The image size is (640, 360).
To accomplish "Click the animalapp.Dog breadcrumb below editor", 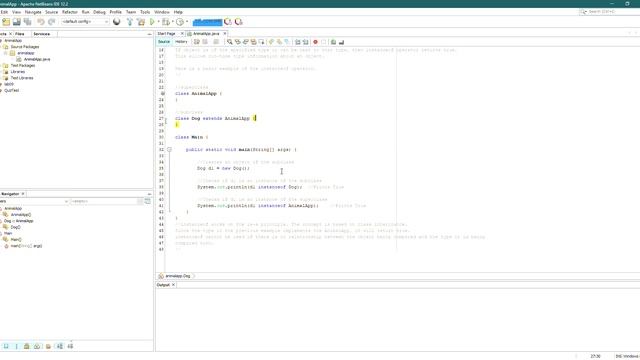I will (x=178, y=276).
